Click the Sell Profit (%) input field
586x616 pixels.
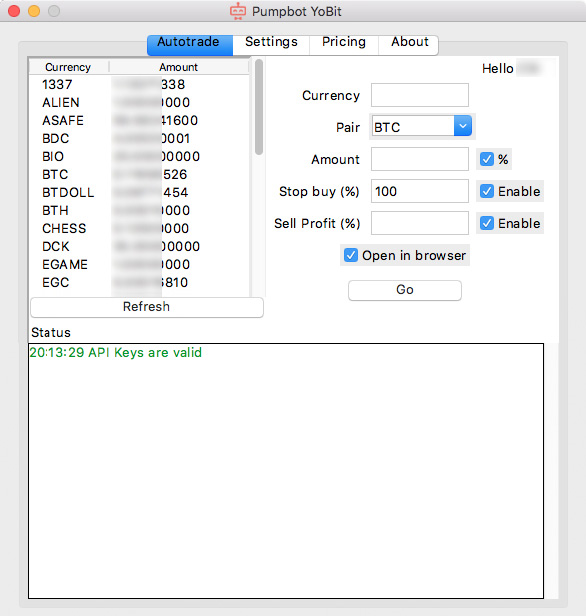tap(420, 223)
